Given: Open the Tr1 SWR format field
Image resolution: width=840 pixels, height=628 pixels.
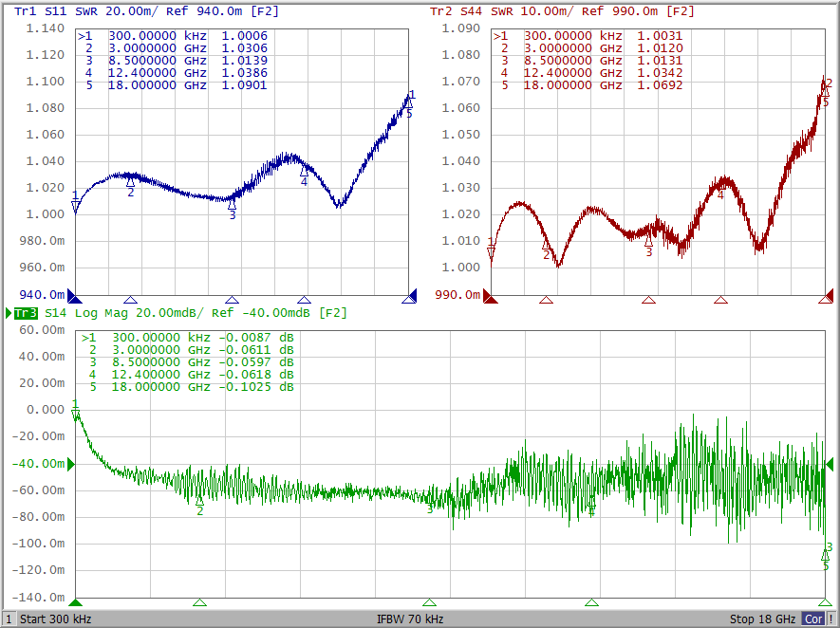Looking at the screenshot, I should (84, 11).
